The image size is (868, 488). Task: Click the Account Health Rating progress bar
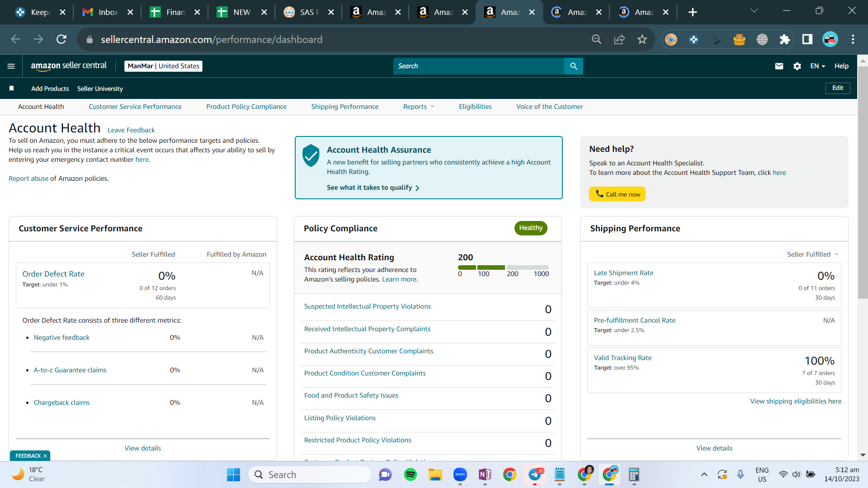(x=503, y=267)
